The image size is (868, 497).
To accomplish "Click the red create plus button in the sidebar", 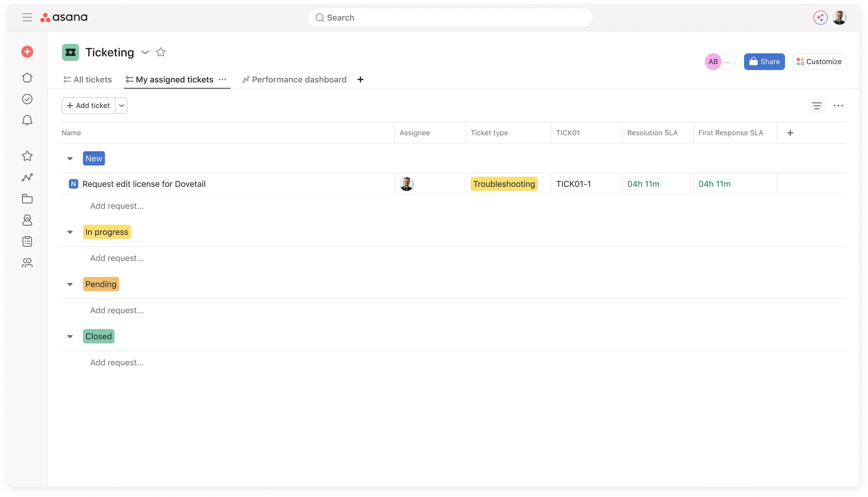I will (x=27, y=52).
